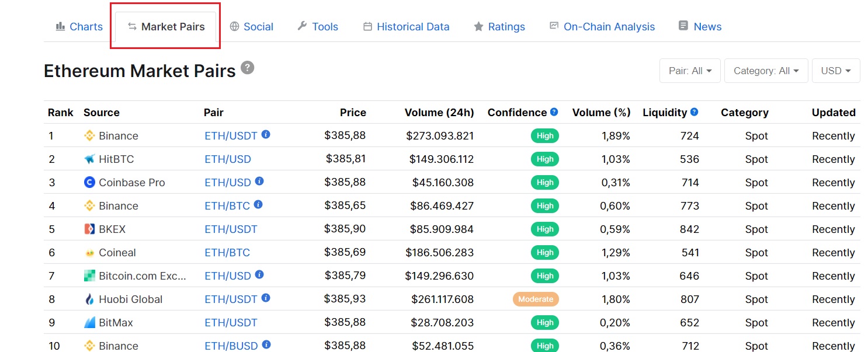Open BKEX ETH/USDT pair link
Viewport: 868px width, 352px height.
(231, 229)
